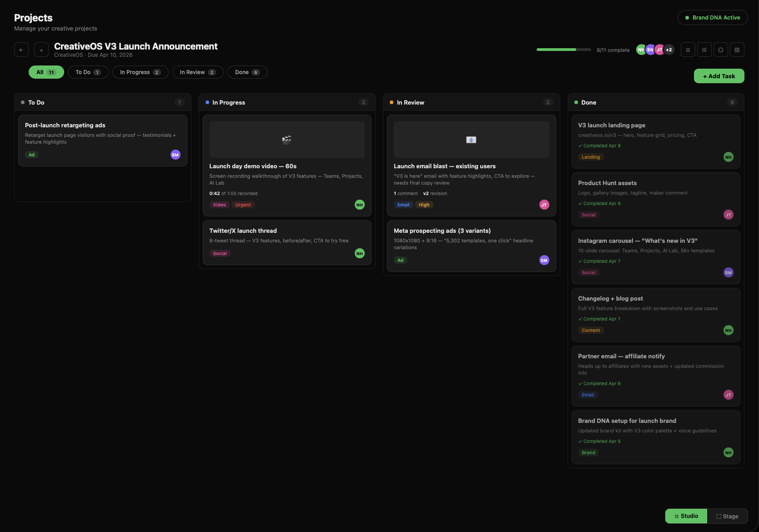This screenshot has width=759, height=532.
Task: Open SM avatar on Meta prospecting ads card
Action: [544, 260]
